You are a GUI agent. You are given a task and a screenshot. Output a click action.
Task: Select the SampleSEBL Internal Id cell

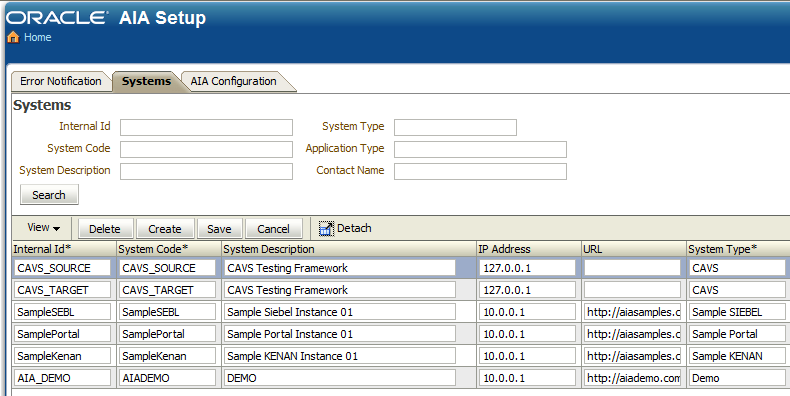(62, 312)
